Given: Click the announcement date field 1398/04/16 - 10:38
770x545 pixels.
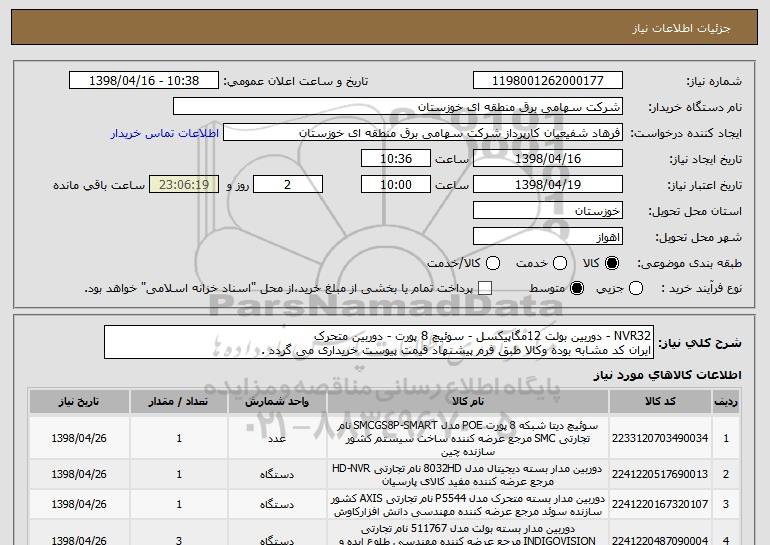Looking at the screenshot, I should [144, 81].
